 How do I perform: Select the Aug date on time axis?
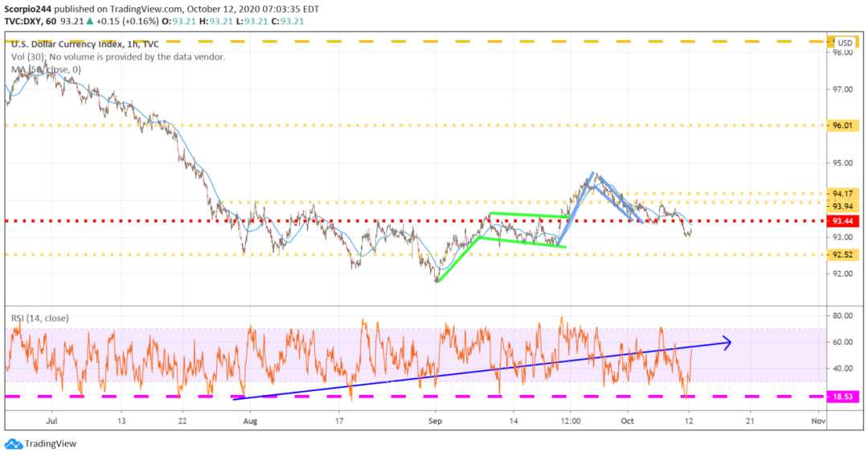251,420
